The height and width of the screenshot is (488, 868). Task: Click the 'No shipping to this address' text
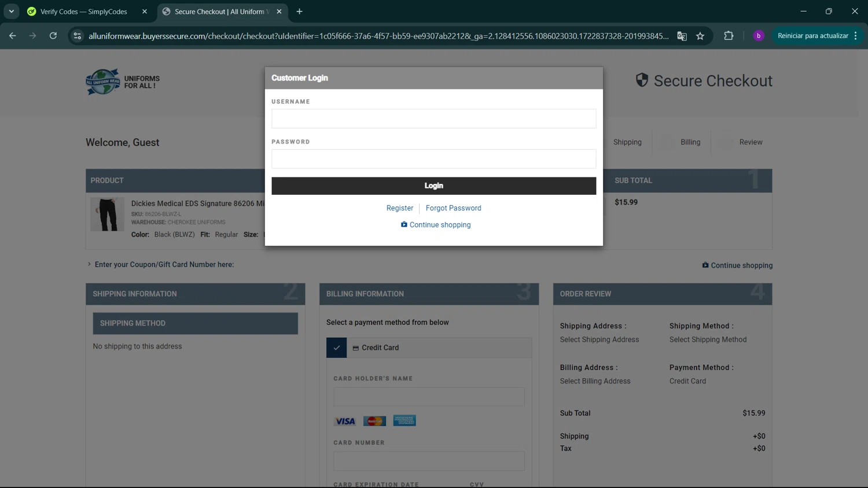(137, 346)
